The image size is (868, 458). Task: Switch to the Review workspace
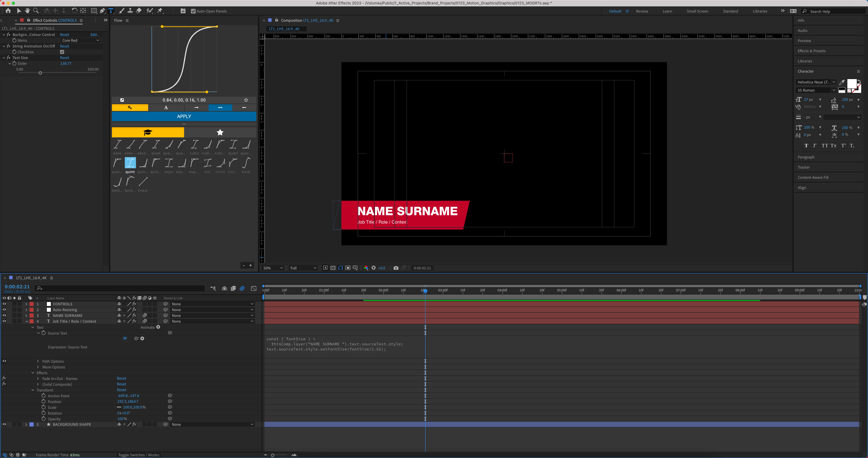coord(642,11)
